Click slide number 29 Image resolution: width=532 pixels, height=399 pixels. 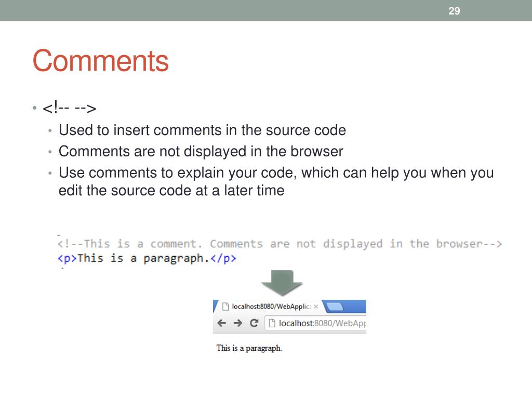point(454,11)
